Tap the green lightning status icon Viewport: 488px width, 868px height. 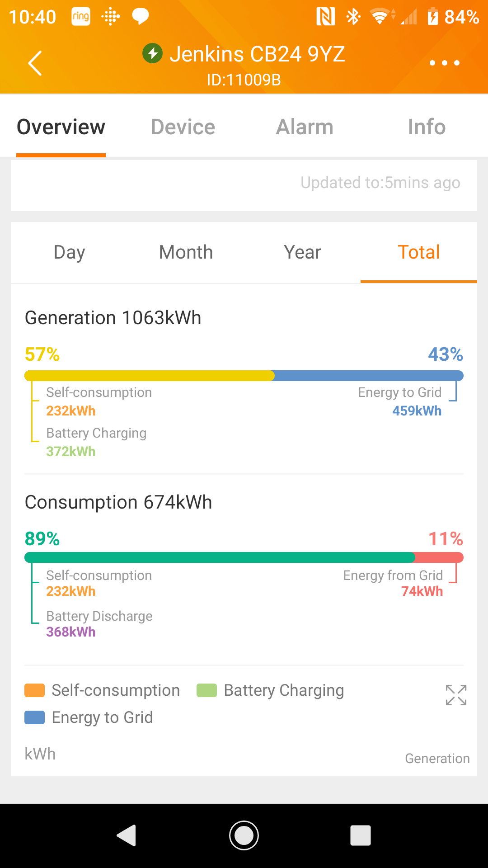tap(153, 54)
